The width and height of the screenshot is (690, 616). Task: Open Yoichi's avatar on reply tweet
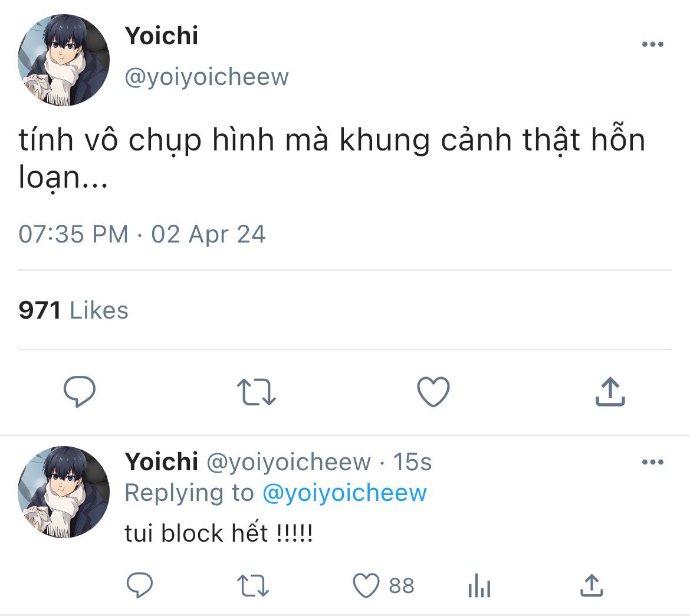(x=64, y=492)
